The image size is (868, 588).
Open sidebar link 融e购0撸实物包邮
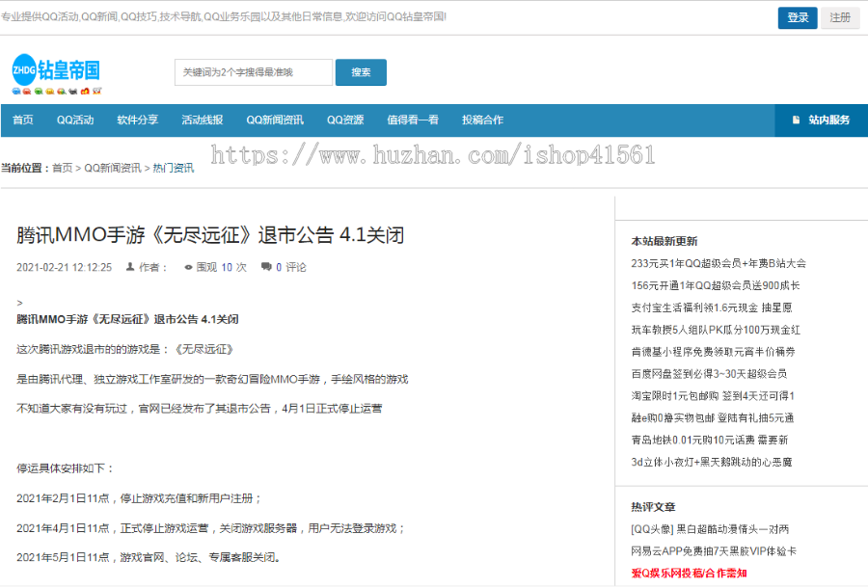(x=713, y=418)
